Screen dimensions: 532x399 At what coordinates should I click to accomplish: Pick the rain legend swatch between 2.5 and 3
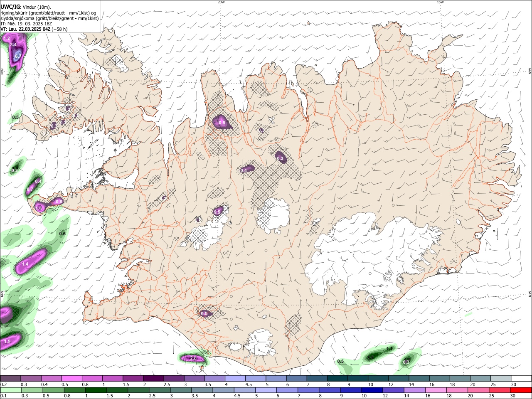coord(159,390)
